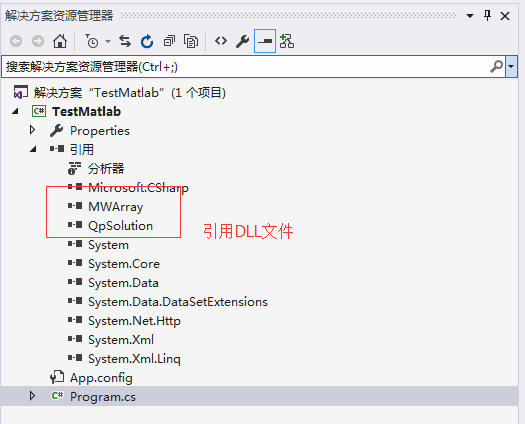Image resolution: width=525 pixels, height=424 pixels.
Task: Select the 分析器 analyzers item
Action: (x=106, y=168)
